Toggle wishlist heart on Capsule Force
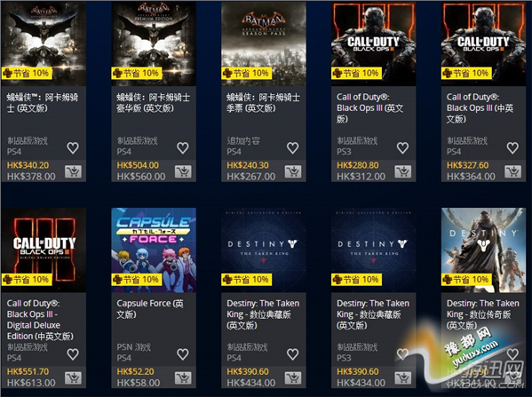532x397 pixels. [x=183, y=354]
